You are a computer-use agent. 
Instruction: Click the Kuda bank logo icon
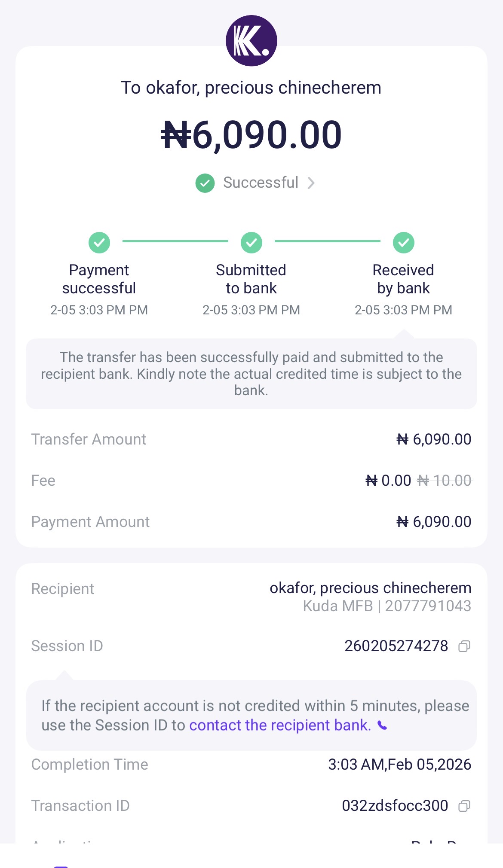click(252, 41)
